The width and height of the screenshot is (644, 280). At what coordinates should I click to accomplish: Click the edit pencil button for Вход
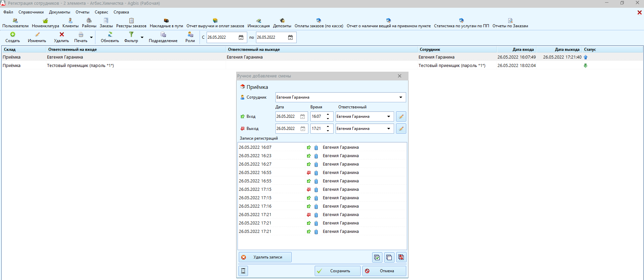401,116
